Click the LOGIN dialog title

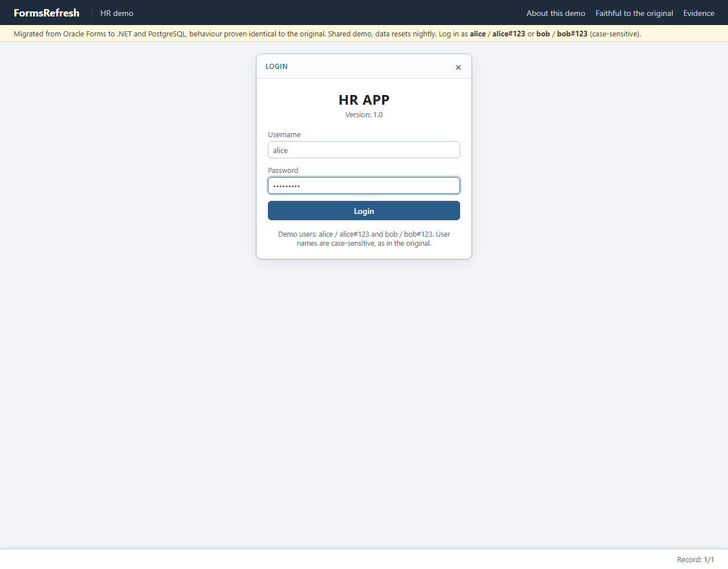pos(276,67)
